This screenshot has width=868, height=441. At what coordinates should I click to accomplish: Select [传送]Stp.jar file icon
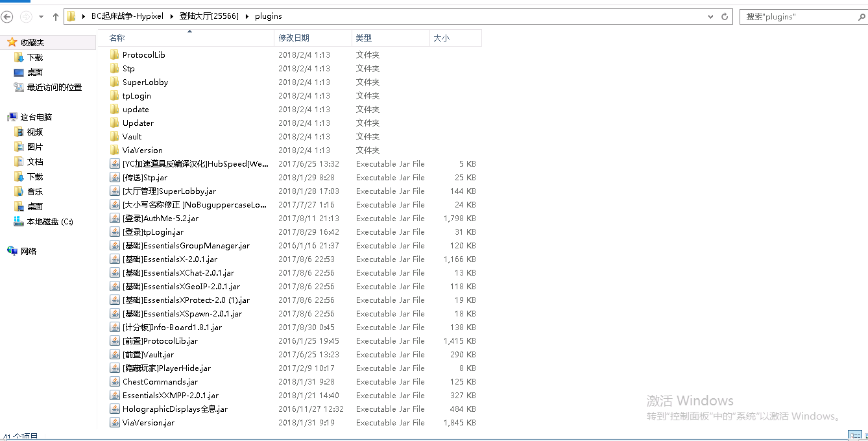click(x=115, y=177)
